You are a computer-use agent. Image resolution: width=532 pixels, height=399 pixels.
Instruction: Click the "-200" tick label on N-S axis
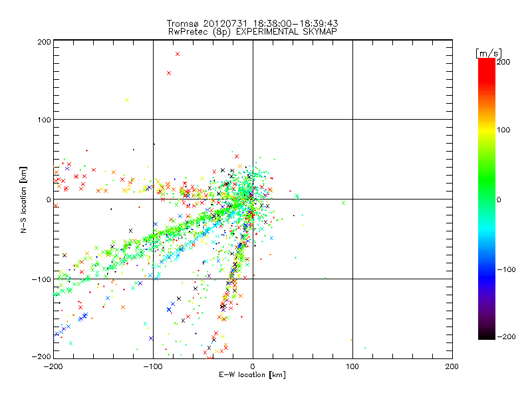(41, 356)
